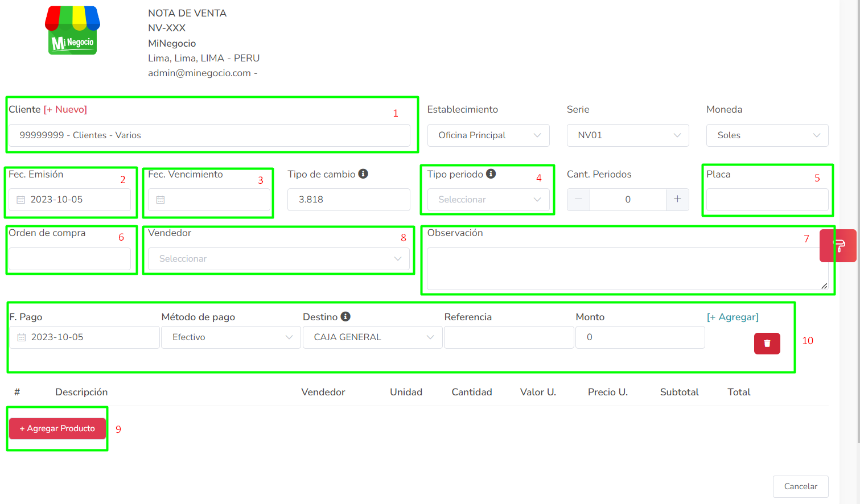
Task: Click the Orden de compra input field
Action: point(69,259)
